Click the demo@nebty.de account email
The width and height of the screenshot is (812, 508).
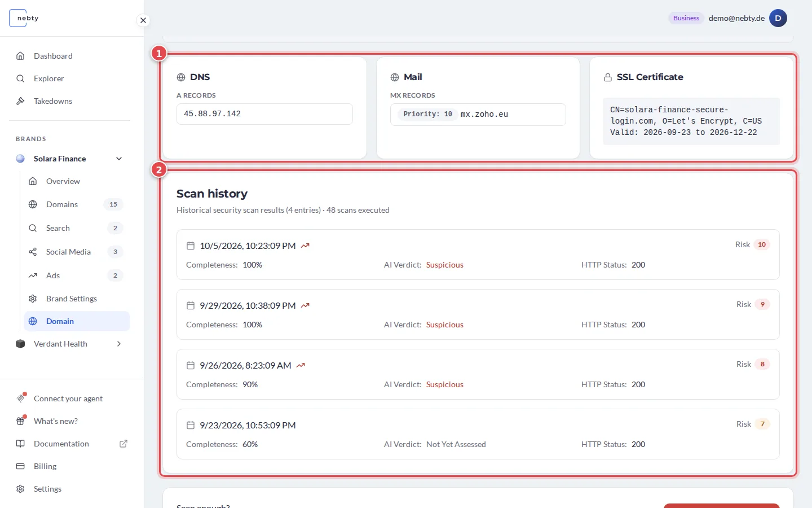tap(736, 18)
